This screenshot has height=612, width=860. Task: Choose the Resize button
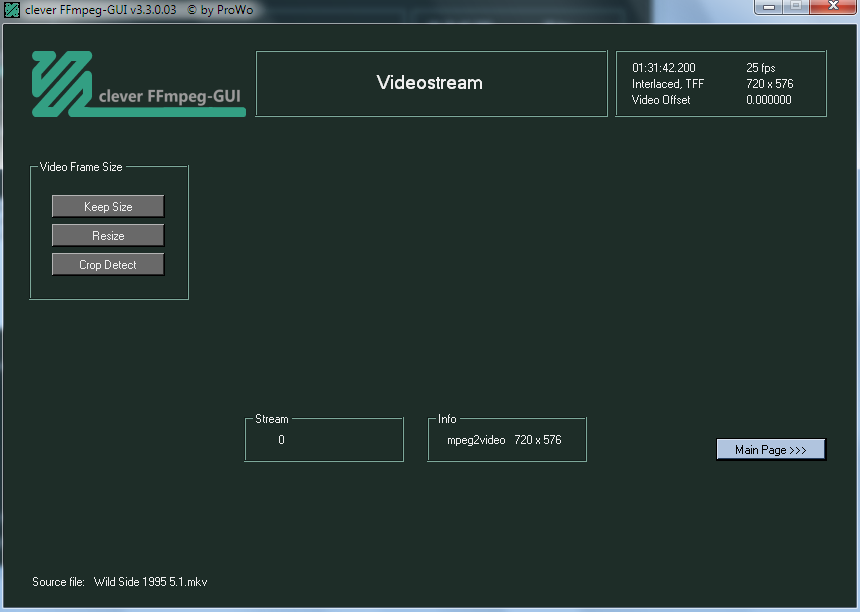point(108,235)
